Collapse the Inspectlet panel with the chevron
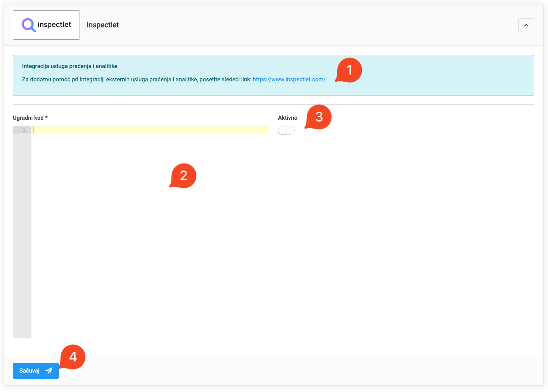Image resolution: width=548 pixels, height=392 pixels. coord(526,26)
